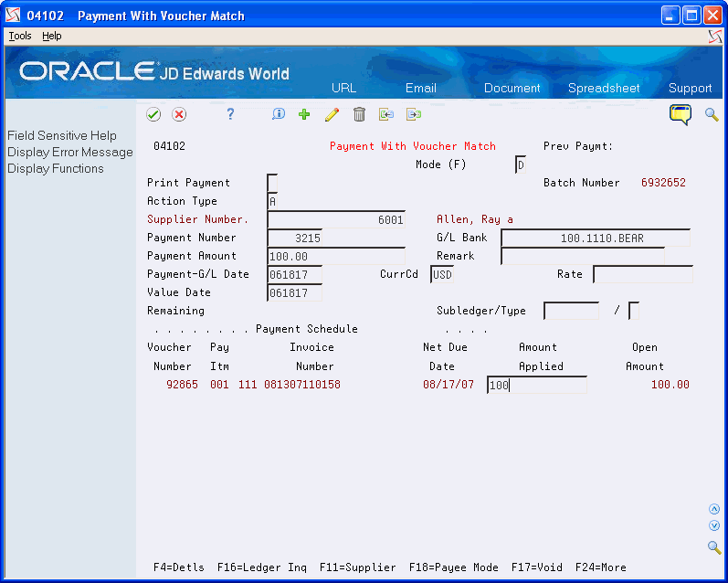Click F18=Payee Mode function key text
The image size is (728, 583).
454,567
